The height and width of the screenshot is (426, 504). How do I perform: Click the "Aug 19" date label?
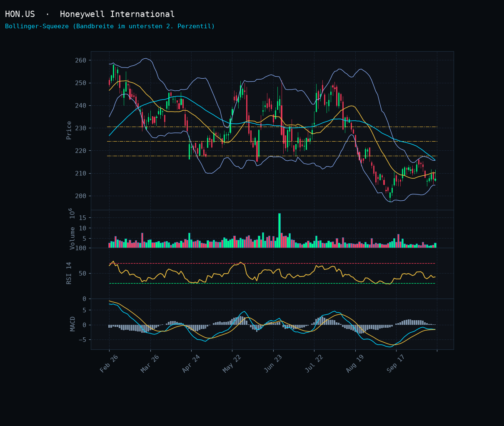click(x=355, y=364)
